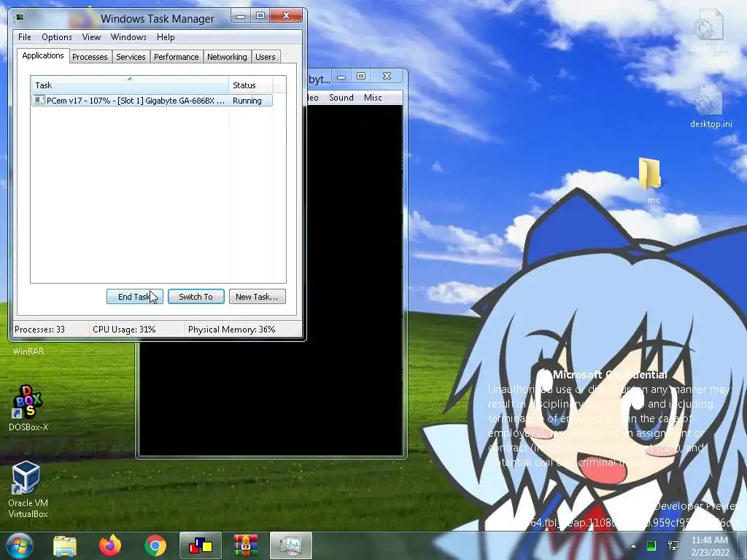Maximize the PCem window
The height and width of the screenshot is (560, 747).
click(x=361, y=76)
